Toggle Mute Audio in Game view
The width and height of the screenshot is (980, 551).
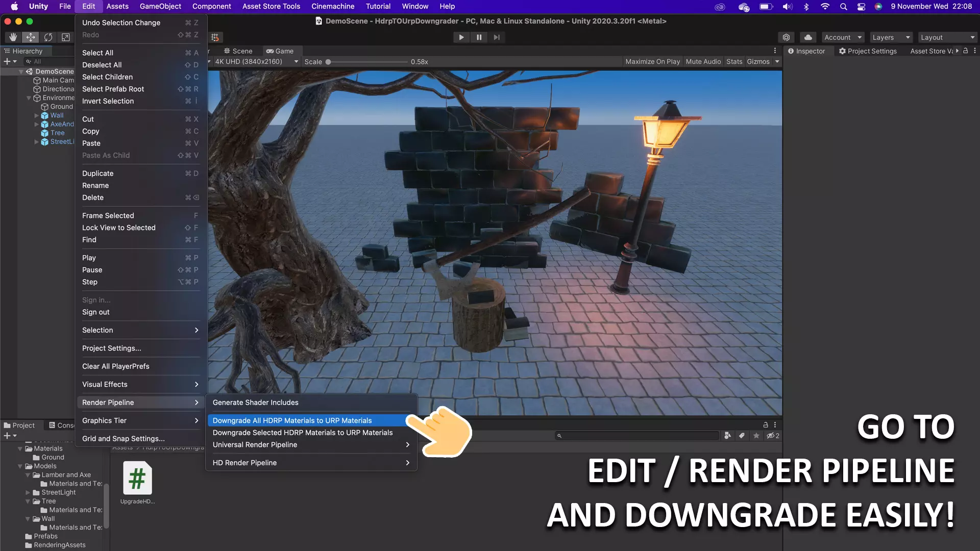(703, 62)
